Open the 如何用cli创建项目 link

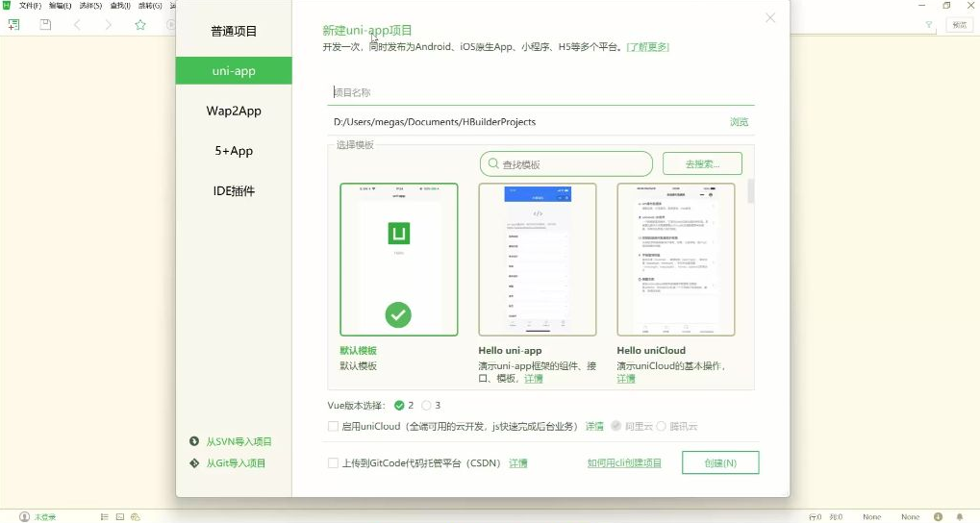click(624, 463)
